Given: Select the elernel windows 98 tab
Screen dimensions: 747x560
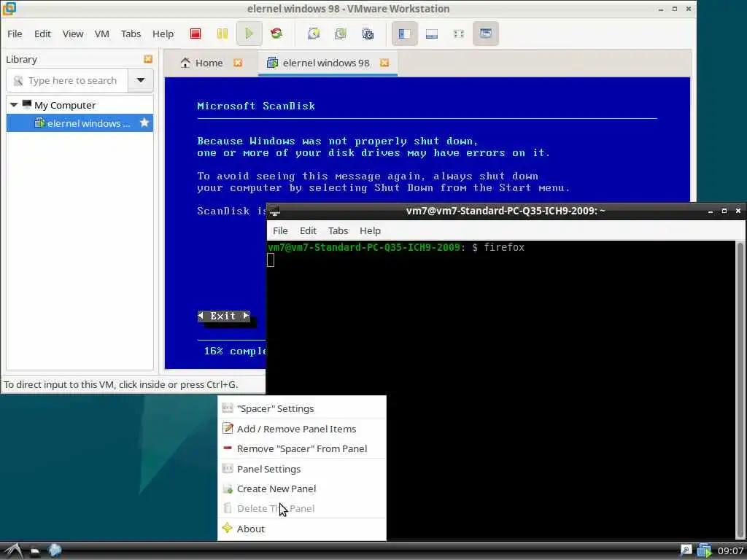Looking at the screenshot, I should 328,63.
